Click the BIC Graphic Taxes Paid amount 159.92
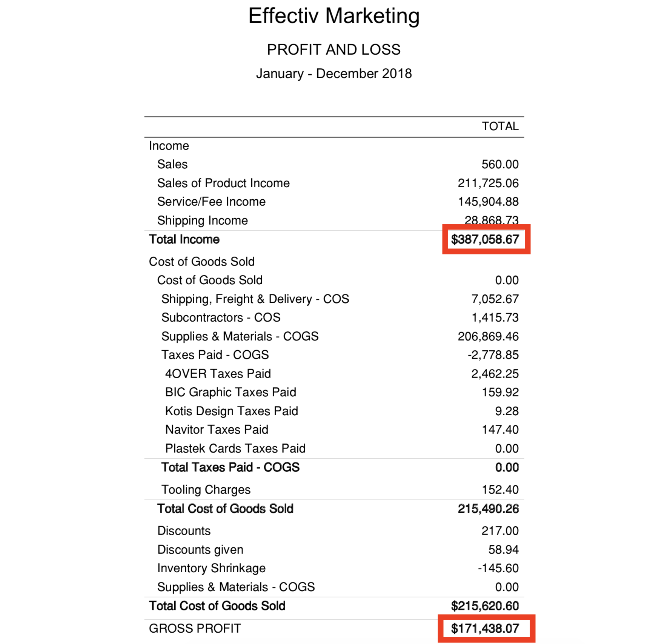The image size is (670, 644). pos(500,392)
